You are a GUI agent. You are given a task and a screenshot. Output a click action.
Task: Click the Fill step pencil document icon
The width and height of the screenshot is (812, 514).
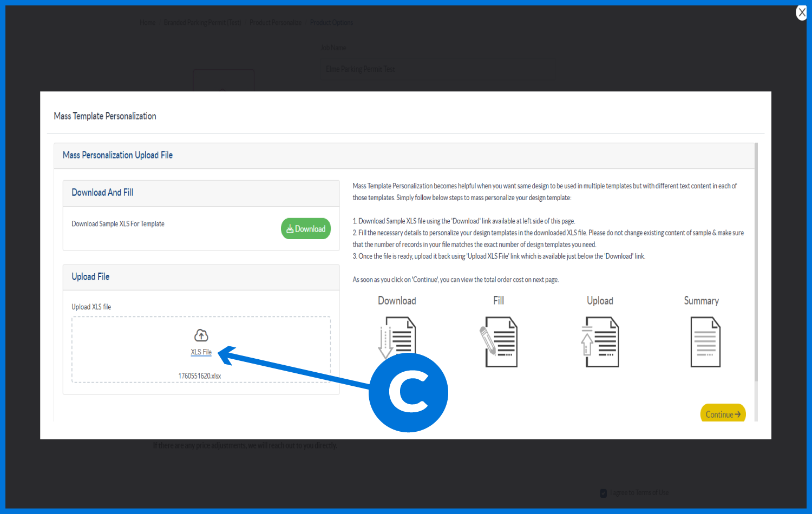coord(499,342)
